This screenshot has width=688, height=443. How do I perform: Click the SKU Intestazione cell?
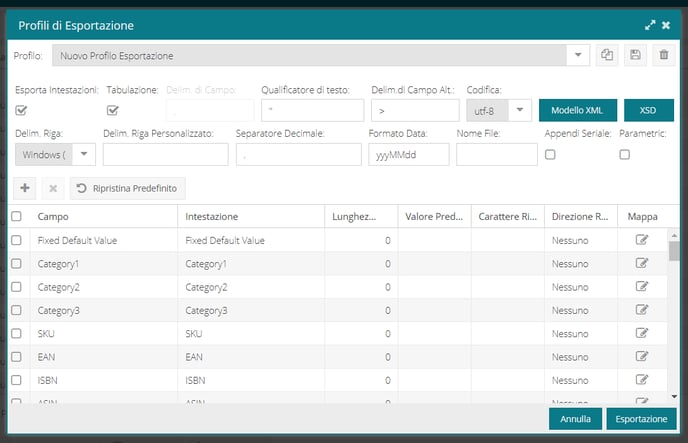pos(251,333)
